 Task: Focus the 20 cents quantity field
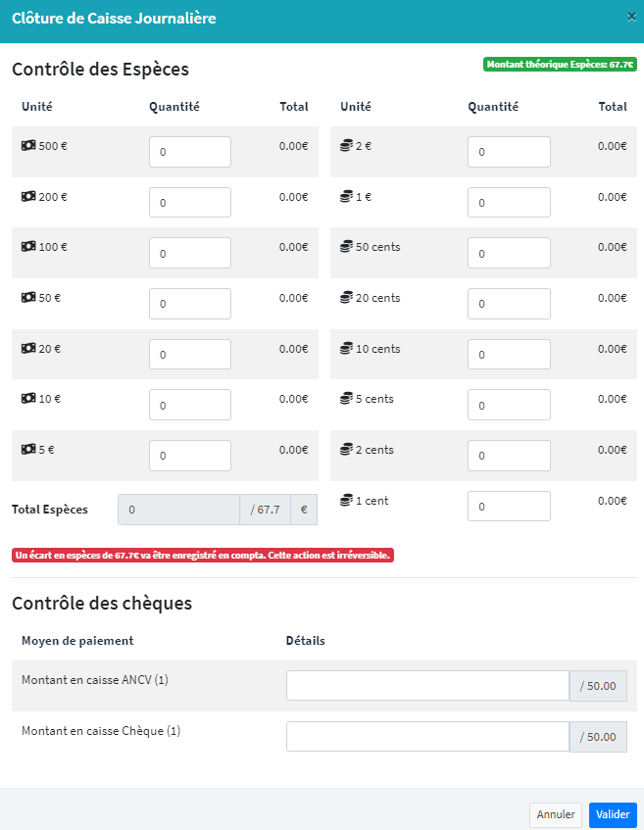[509, 304]
